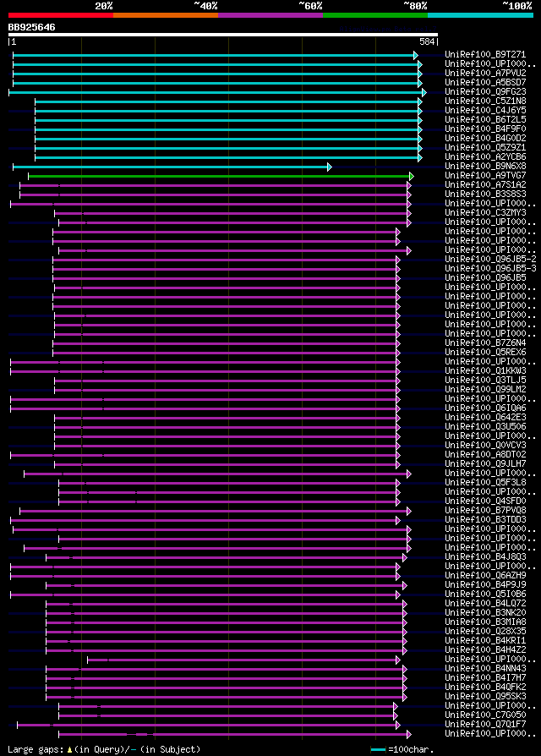541x756 pixels.
Task: Click the UniRef100_B6T2L5 label
Action: [485, 119]
